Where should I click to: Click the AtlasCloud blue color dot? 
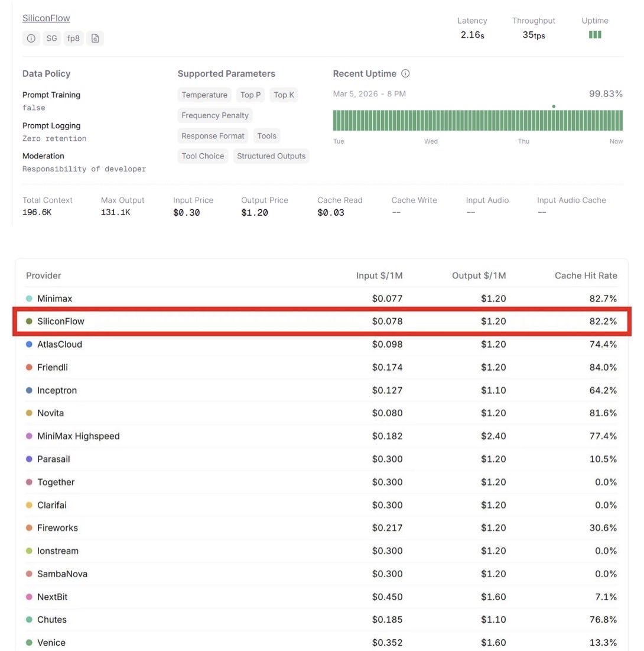tap(29, 344)
